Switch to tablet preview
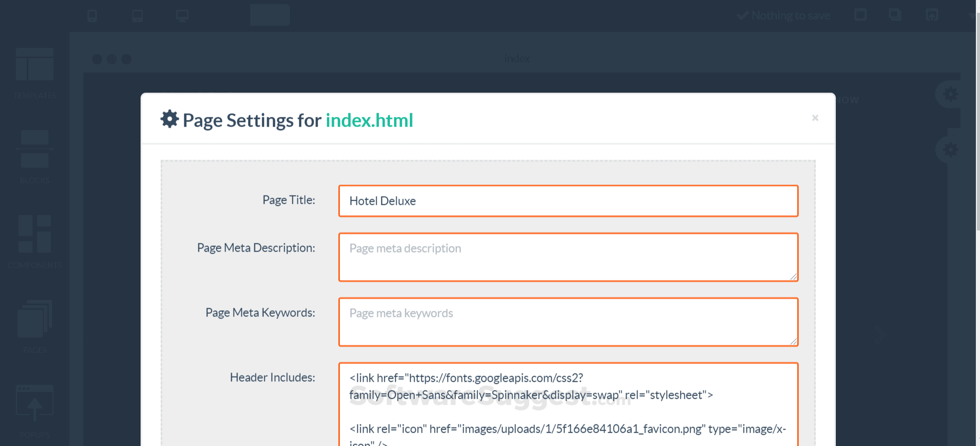The height and width of the screenshot is (446, 980). (137, 16)
